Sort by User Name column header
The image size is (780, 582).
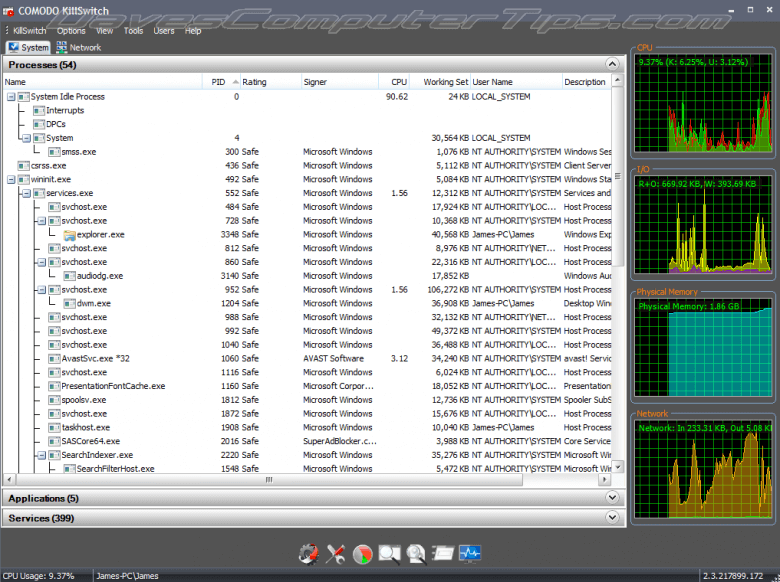pos(516,82)
